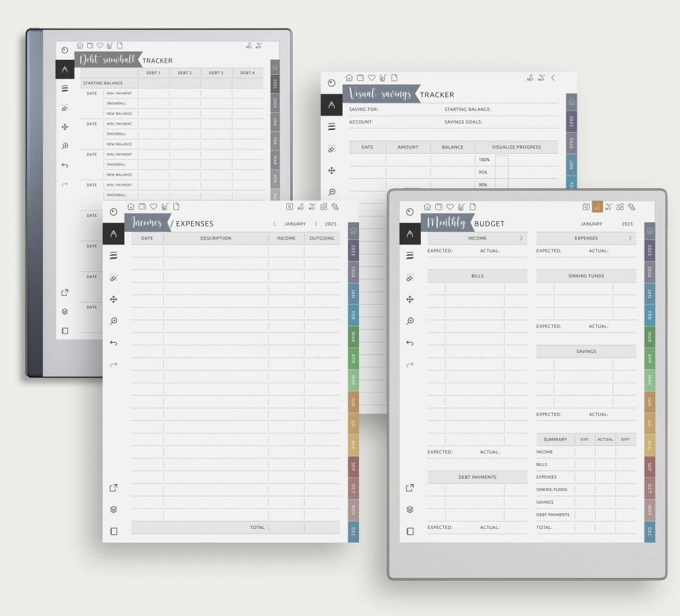Tap 100% progress box on Visual Savings

[502, 160]
